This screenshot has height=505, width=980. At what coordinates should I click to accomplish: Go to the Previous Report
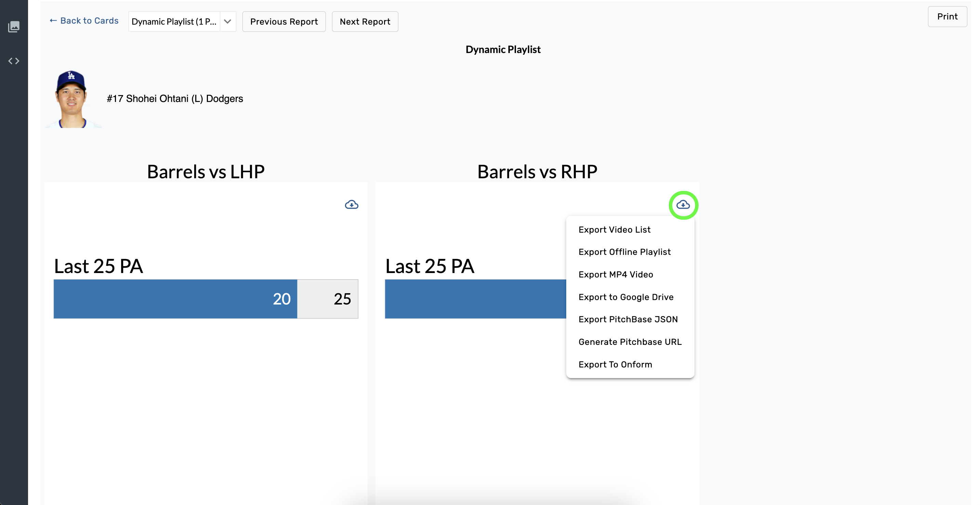click(284, 22)
